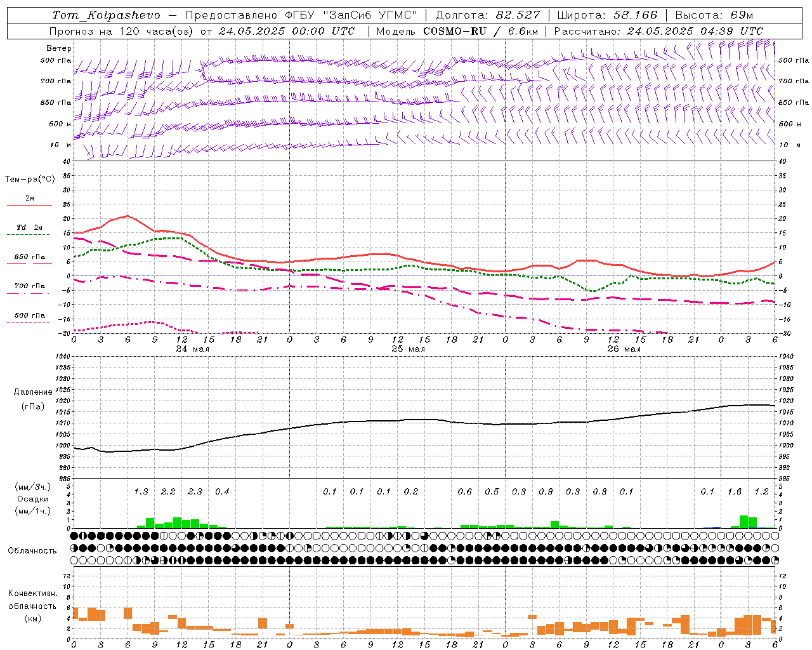Click the '(гПа)' unit label under Давление
Image resolution: width=812 pixels, height=650 pixels.
33,407
